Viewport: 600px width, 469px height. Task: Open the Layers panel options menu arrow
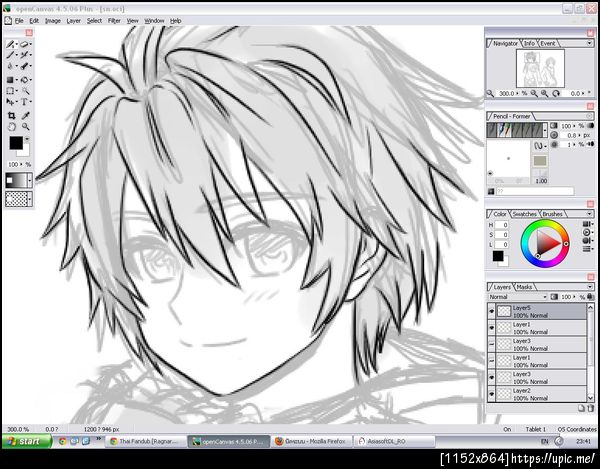coord(589,287)
